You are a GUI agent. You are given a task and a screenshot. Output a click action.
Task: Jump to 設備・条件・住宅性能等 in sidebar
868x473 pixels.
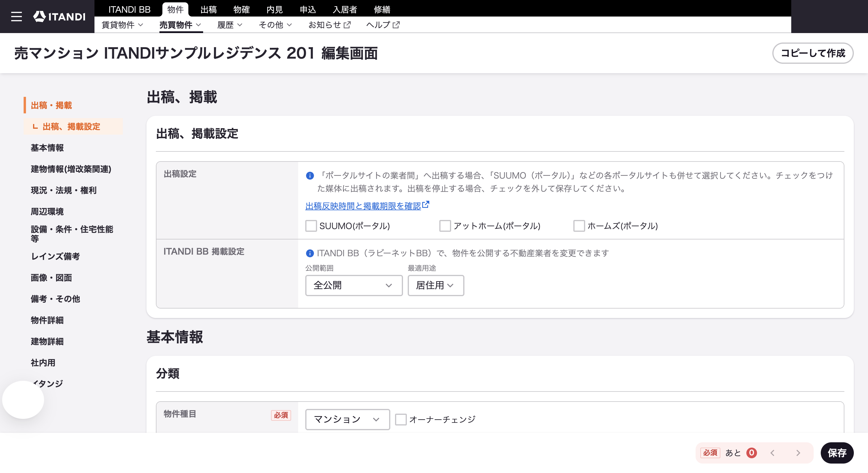72,234
